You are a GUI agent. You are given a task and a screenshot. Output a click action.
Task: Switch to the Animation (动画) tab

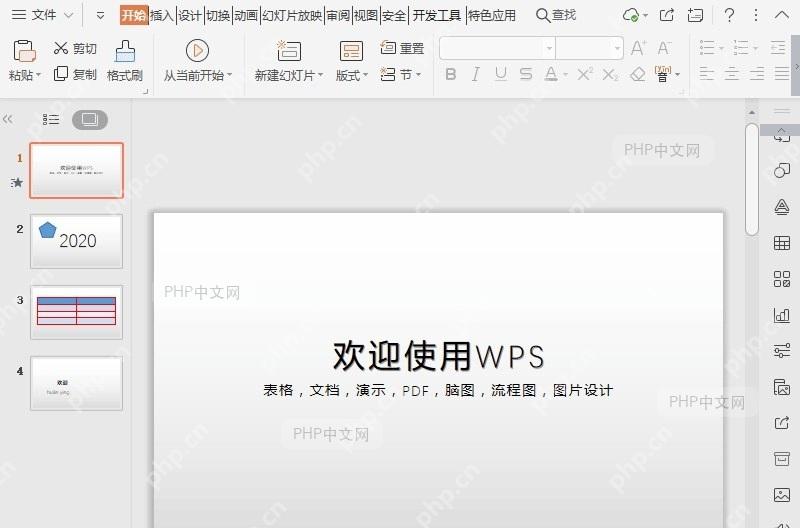pos(246,15)
